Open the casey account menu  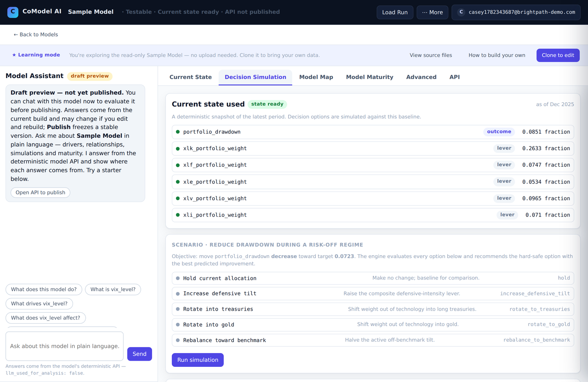[516, 12]
